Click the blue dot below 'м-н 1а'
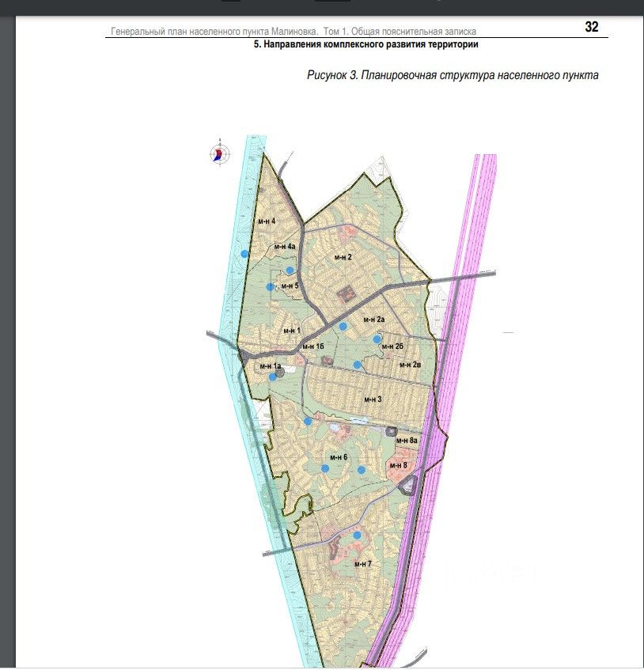 [272, 377]
